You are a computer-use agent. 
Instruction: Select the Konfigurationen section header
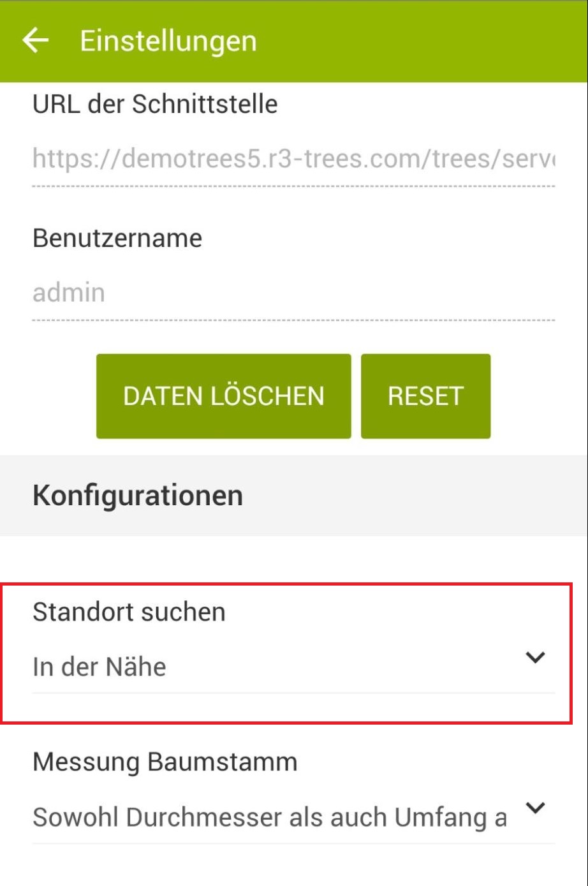pyautogui.click(x=138, y=495)
